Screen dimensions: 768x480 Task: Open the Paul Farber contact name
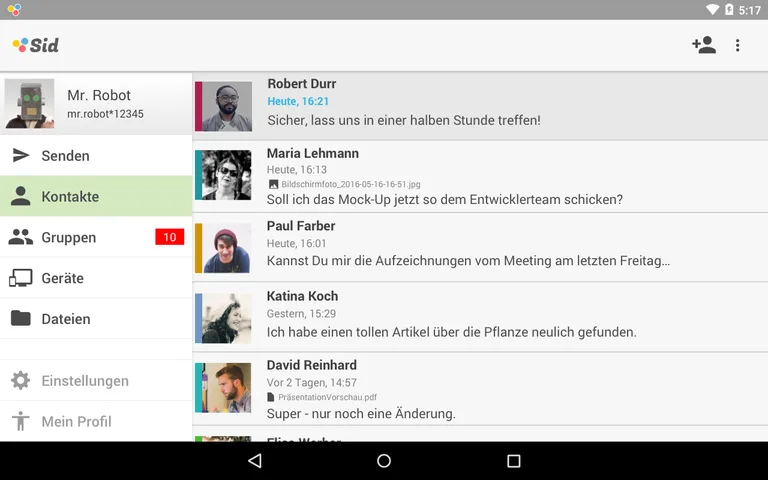point(301,226)
